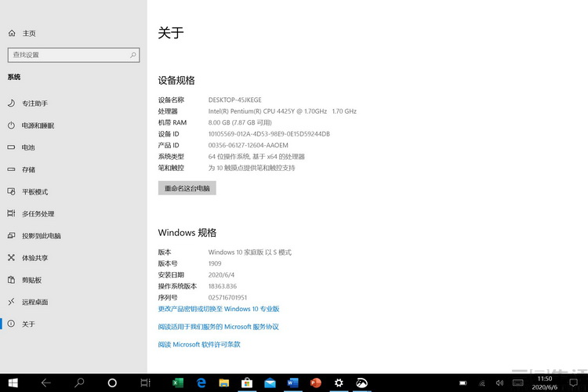
Task: Open Shared experiences (体验共享) icon
Action: click(x=11, y=258)
